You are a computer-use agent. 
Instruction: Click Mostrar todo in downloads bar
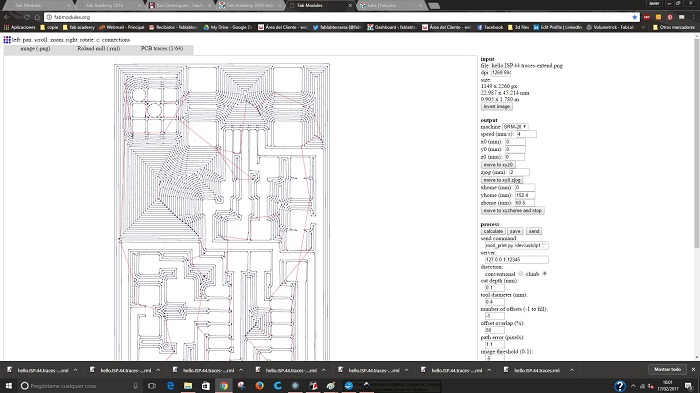click(x=667, y=369)
